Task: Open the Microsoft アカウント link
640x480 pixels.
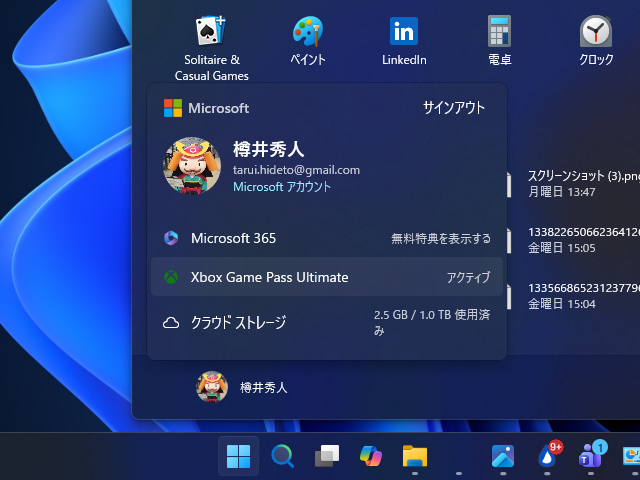Action: pos(282,187)
